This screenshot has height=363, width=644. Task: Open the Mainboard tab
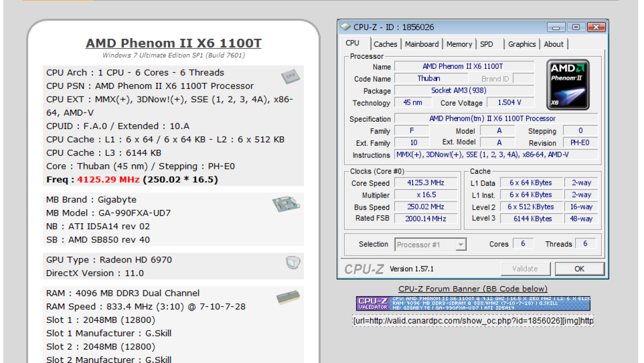coord(422,44)
